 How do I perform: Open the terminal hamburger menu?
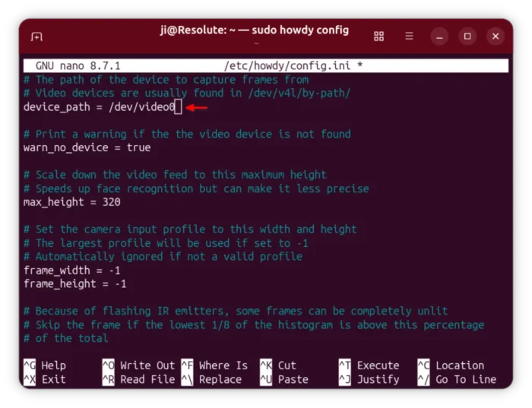pyautogui.click(x=409, y=36)
